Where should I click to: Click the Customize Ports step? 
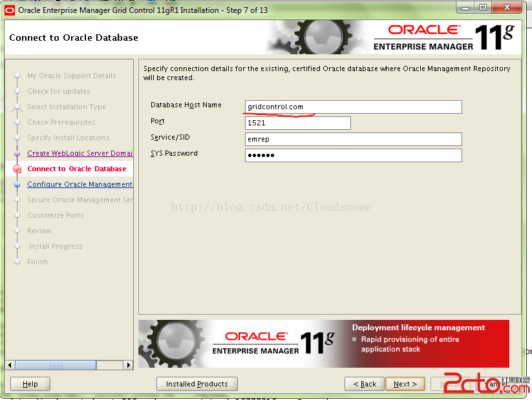click(56, 215)
